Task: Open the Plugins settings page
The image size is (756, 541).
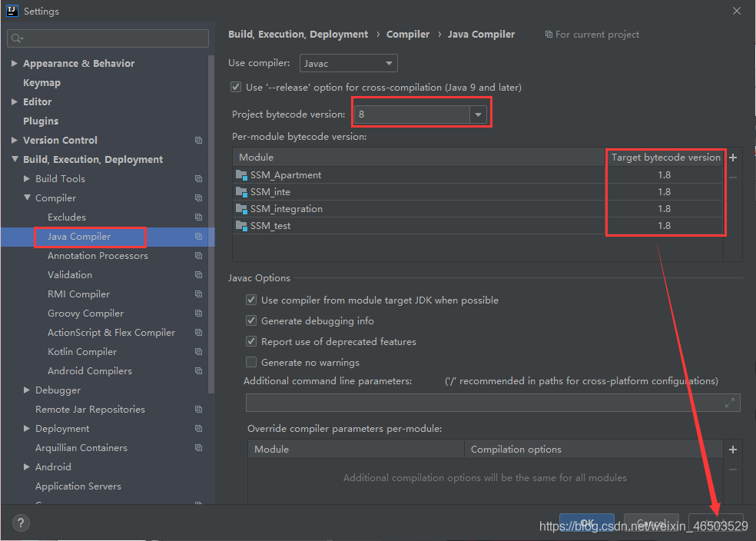Action: coord(41,121)
